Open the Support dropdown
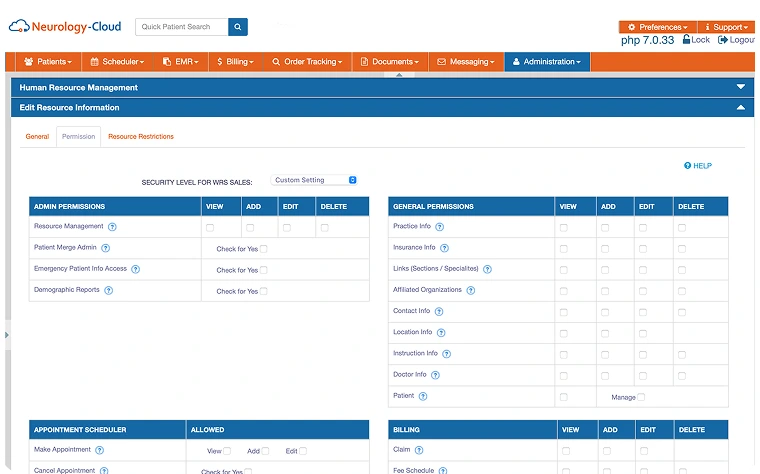Screen dimensions: 760x474 coord(726,27)
